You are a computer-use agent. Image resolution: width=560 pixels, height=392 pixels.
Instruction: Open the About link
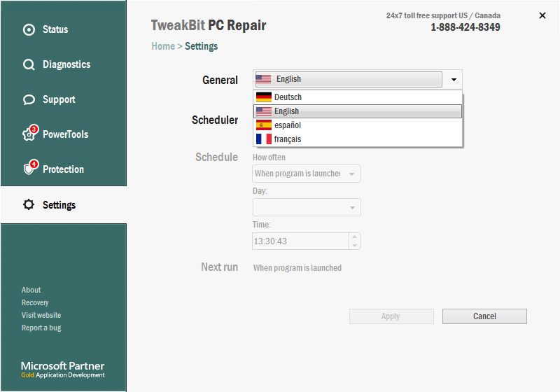[31, 290]
